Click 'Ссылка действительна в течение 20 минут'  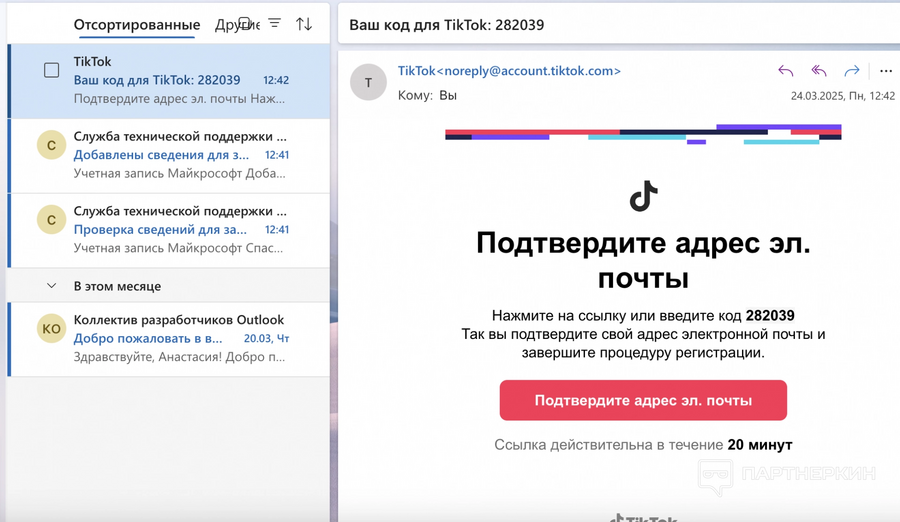pyautogui.click(x=643, y=445)
